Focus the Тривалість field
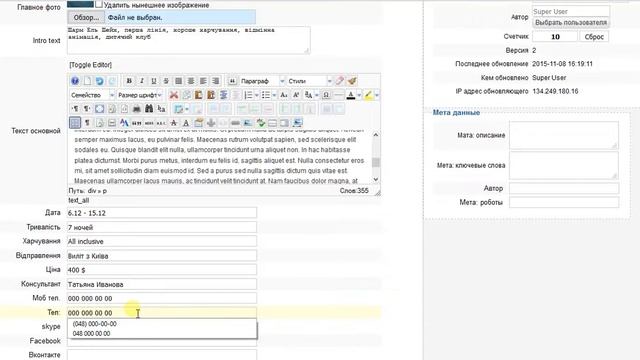This screenshot has height=360, width=640. click(162, 227)
